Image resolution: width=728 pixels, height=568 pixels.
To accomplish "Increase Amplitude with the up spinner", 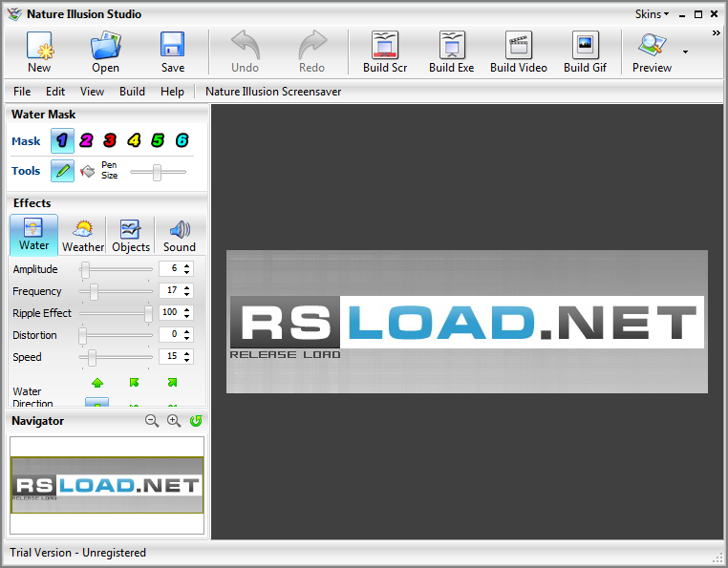I will coord(186,265).
